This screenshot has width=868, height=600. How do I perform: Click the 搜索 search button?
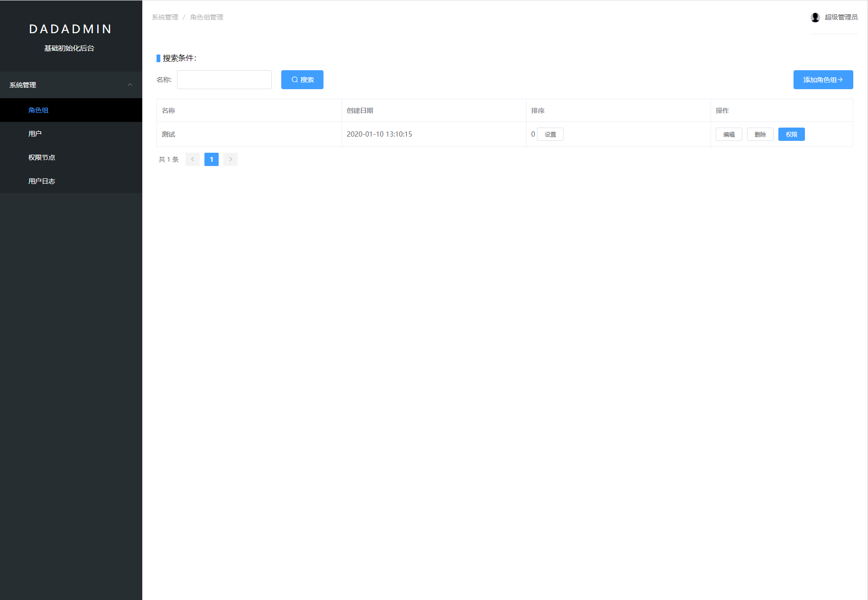click(x=302, y=80)
